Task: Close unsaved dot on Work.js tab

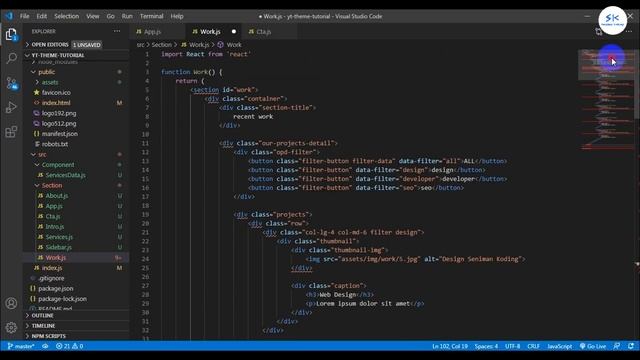Action: tap(234, 31)
